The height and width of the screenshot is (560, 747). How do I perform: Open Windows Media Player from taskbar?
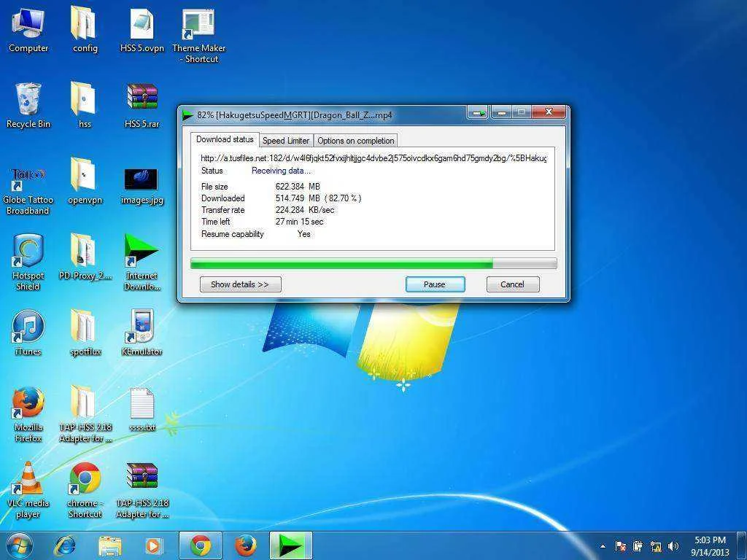(x=153, y=545)
